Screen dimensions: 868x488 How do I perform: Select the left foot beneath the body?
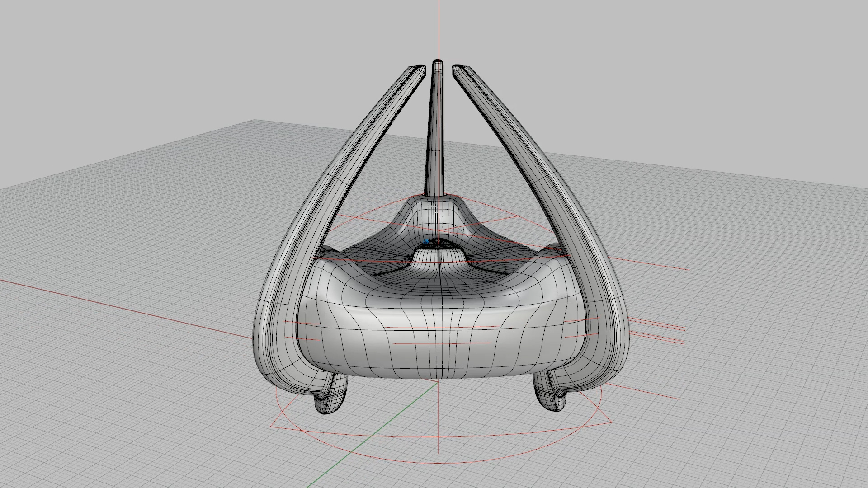click(x=332, y=394)
